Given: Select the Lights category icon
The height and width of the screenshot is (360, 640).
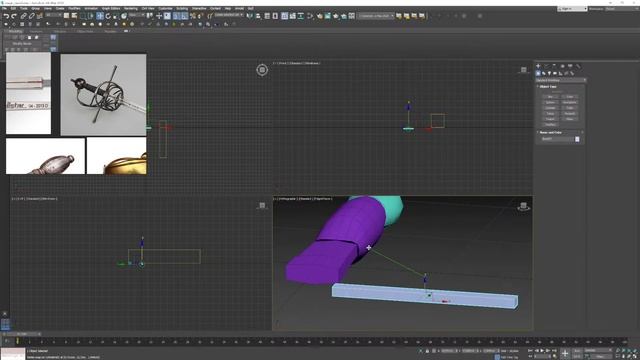Looking at the screenshot, I should click(x=549, y=73).
